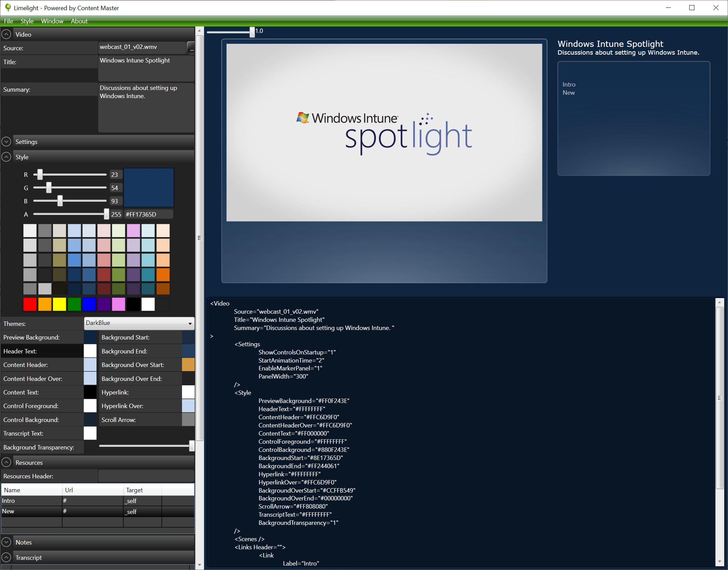Open the Window menu
The width and height of the screenshot is (728, 570).
coord(52,21)
